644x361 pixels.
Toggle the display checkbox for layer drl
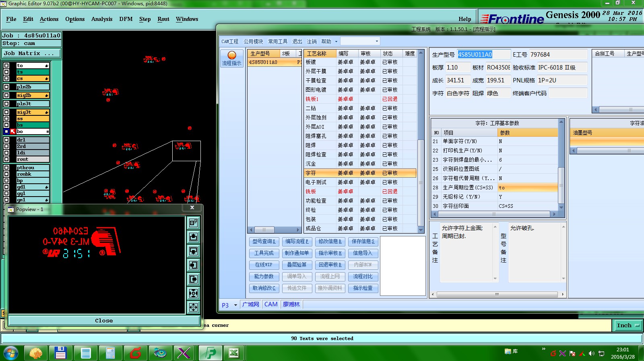6,140
